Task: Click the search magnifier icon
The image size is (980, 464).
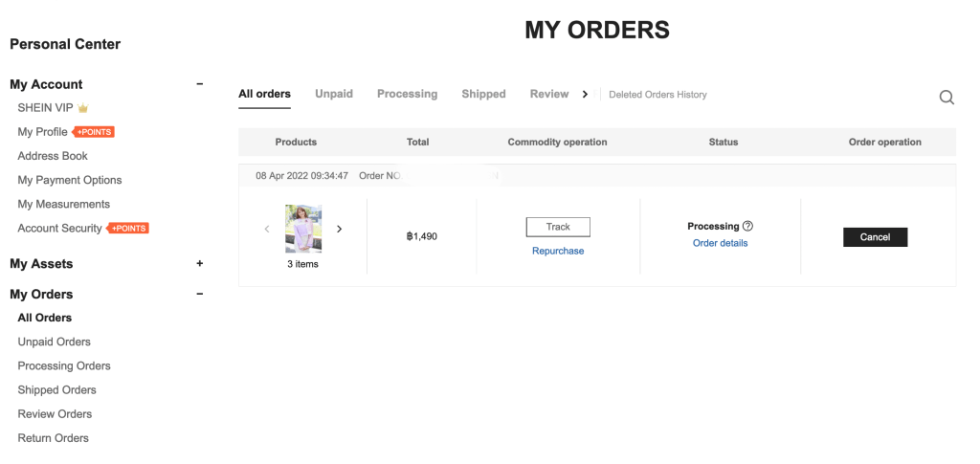Action: [947, 97]
